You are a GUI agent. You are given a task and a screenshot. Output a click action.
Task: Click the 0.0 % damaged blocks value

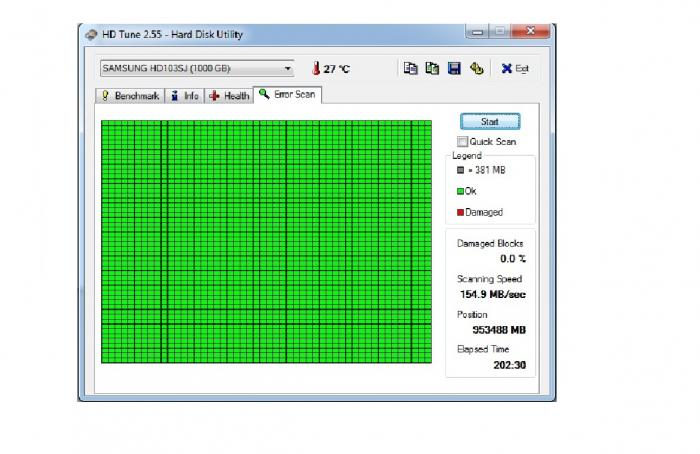point(512,259)
